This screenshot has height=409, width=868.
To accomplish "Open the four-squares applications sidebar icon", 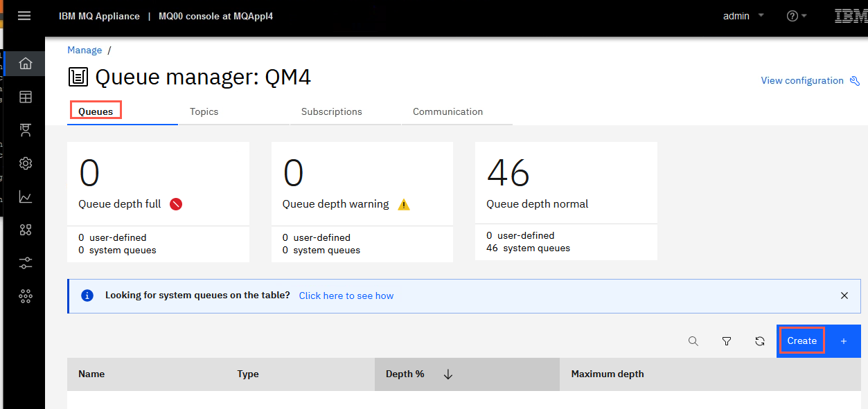I will [26, 230].
